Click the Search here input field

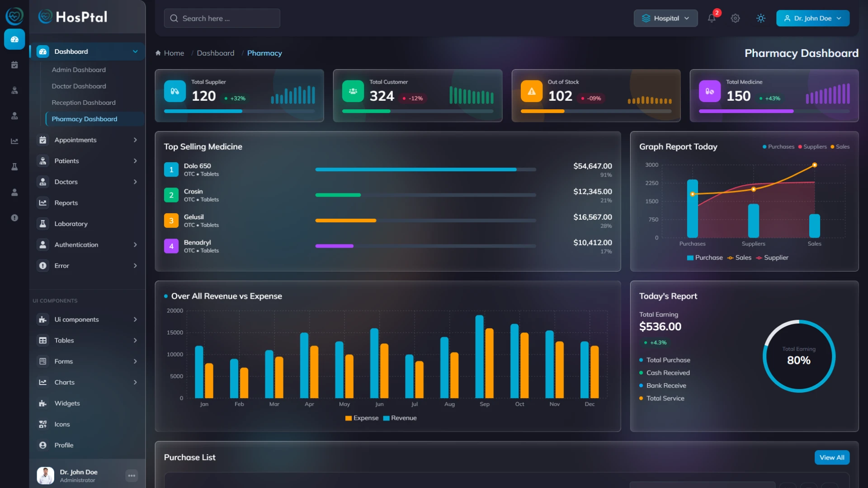point(222,19)
